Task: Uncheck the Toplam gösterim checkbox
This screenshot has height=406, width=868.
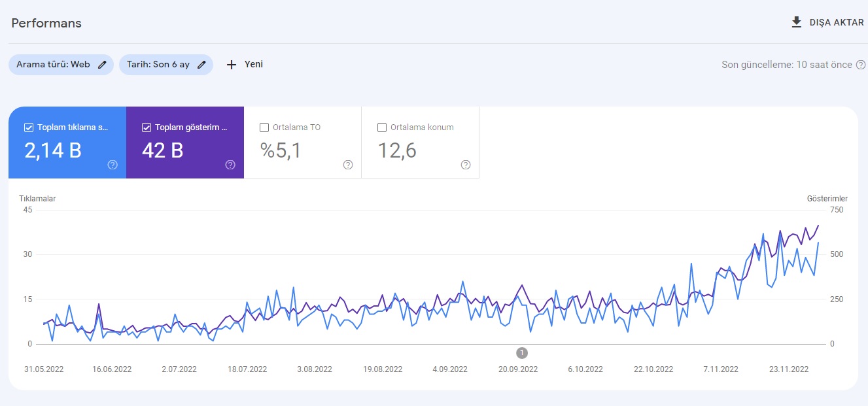Action: click(x=147, y=127)
